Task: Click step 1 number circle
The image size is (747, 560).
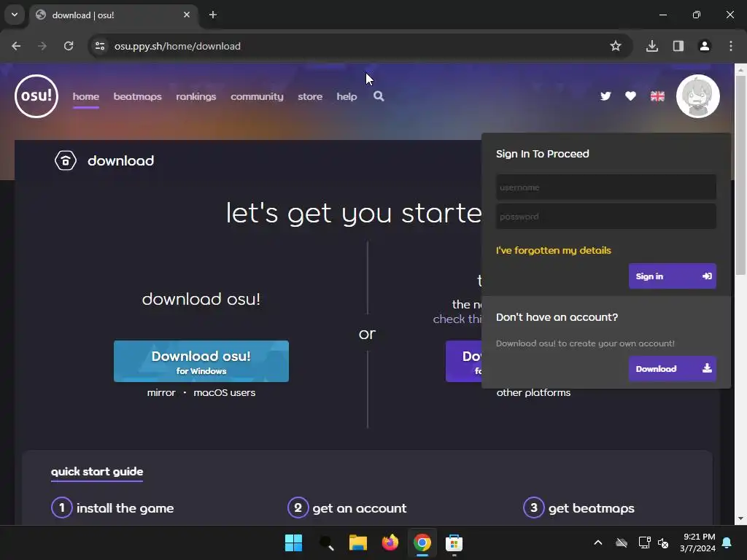Action: point(62,507)
